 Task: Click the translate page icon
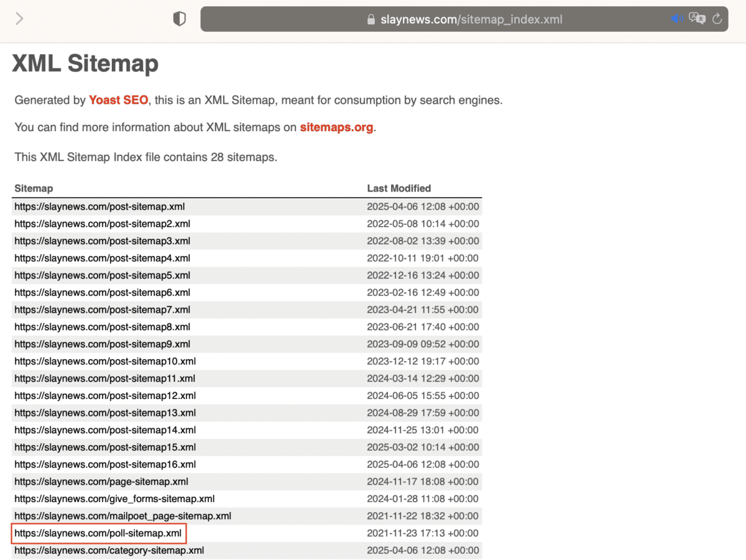[x=698, y=19]
